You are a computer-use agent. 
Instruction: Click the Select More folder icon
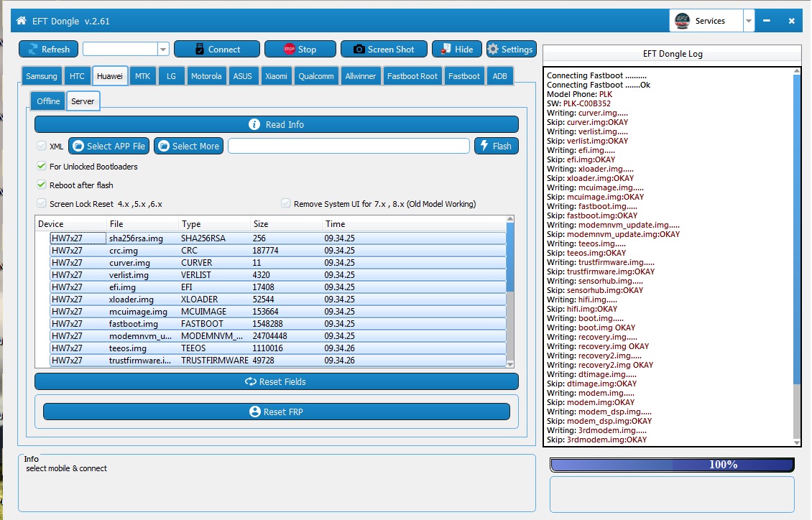pos(164,146)
